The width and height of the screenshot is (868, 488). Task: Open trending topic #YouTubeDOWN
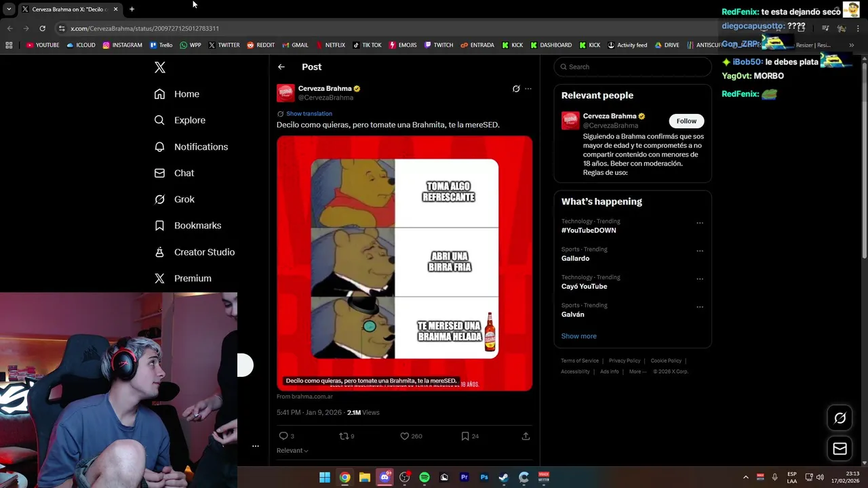(x=589, y=230)
